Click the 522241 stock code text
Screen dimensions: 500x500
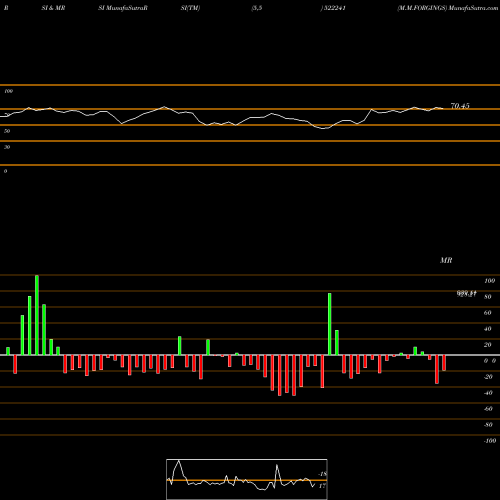tap(334, 8)
